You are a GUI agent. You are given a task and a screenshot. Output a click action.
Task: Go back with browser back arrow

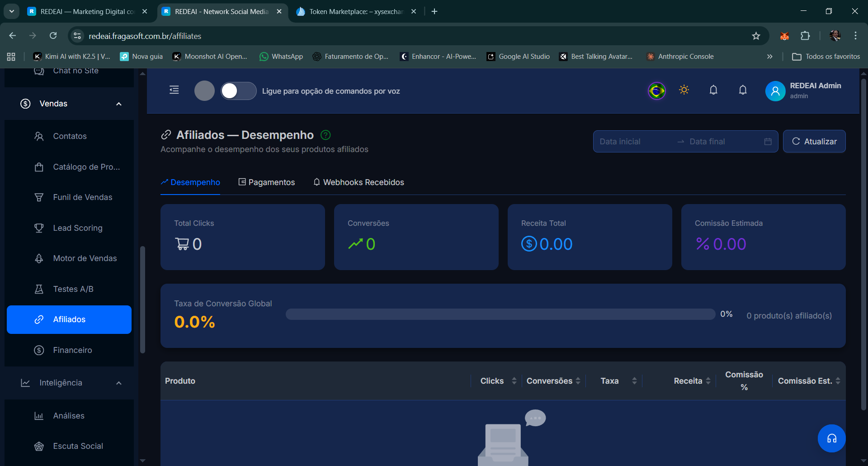[13, 36]
